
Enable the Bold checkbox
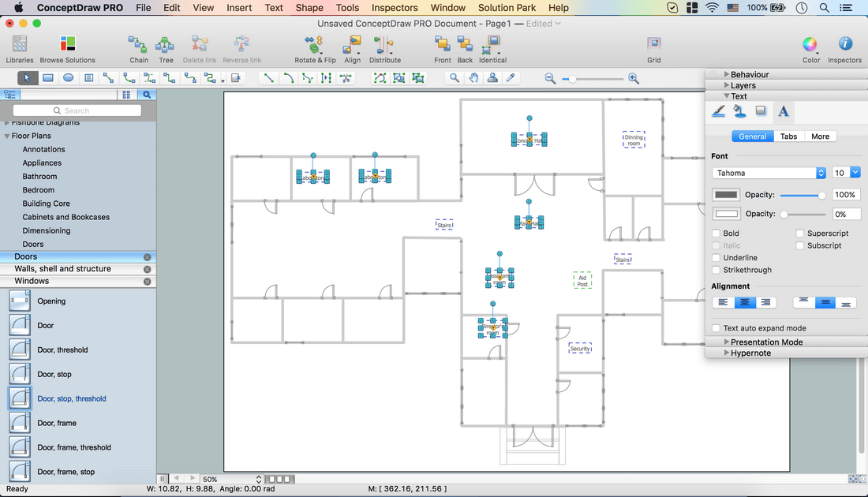coord(716,234)
